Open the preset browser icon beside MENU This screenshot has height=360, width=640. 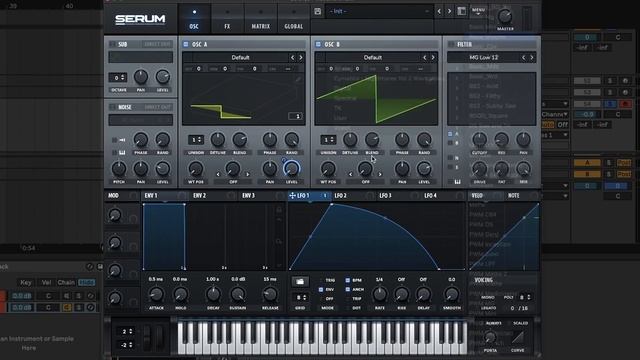click(x=461, y=11)
